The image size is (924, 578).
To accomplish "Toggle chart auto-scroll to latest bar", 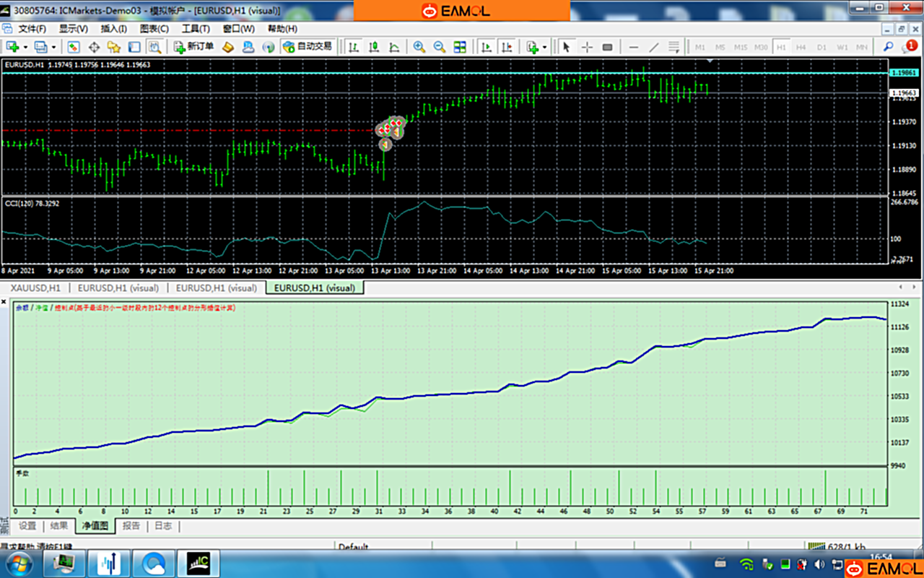I will [x=487, y=47].
